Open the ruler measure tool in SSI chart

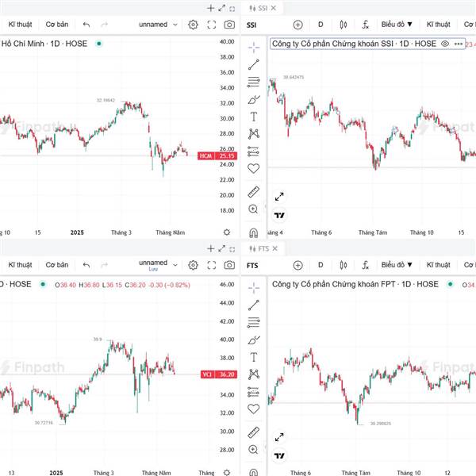(254, 192)
